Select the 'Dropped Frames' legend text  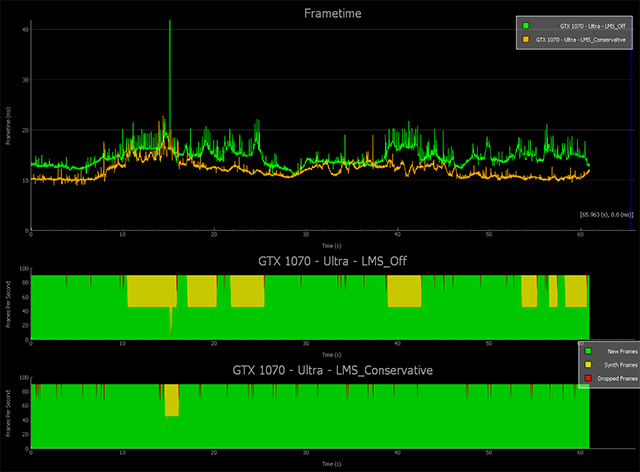click(617, 379)
